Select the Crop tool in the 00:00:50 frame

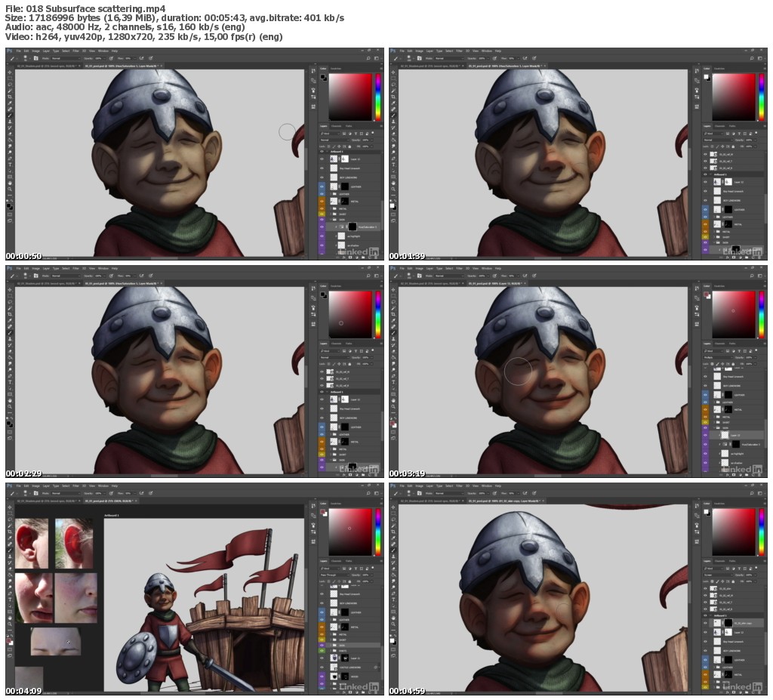[10, 97]
